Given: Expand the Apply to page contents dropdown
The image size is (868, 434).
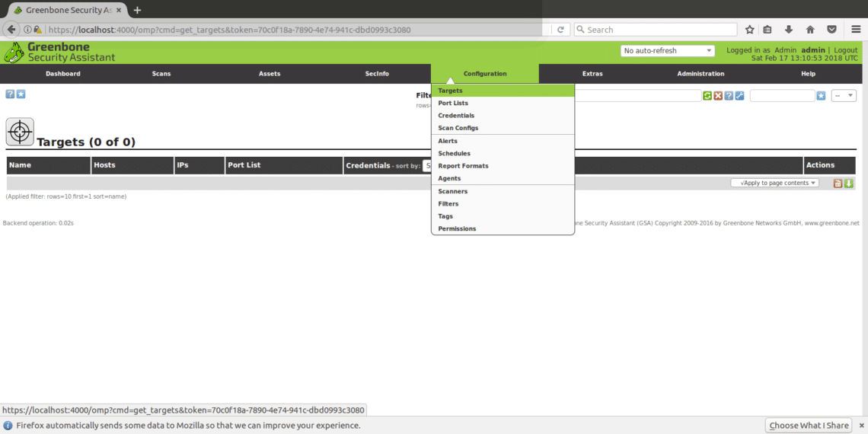Looking at the screenshot, I should point(774,183).
